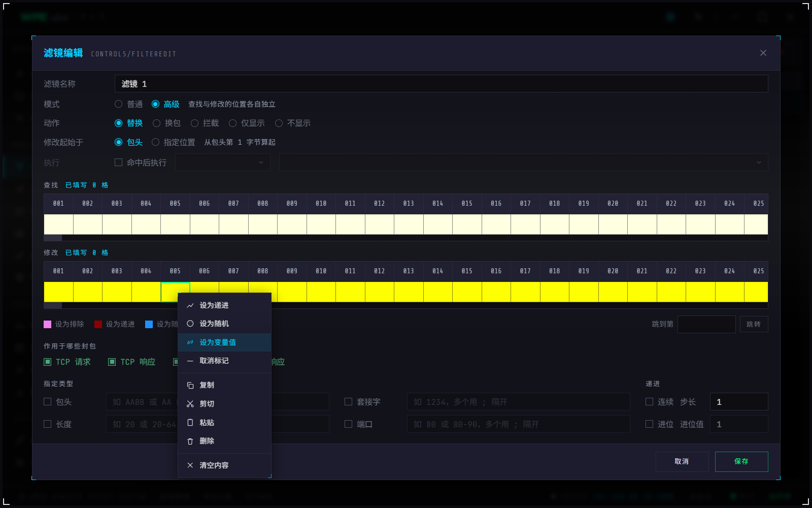Enable the 套接字 checkbox
812x508 pixels.
(x=349, y=402)
